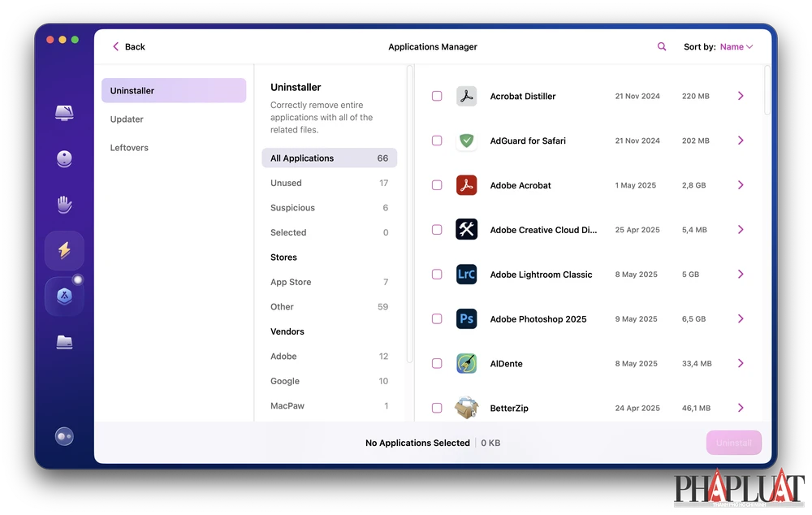Go Back to previous screen
This screenshot has height=515, width=812.
[128, 47]
